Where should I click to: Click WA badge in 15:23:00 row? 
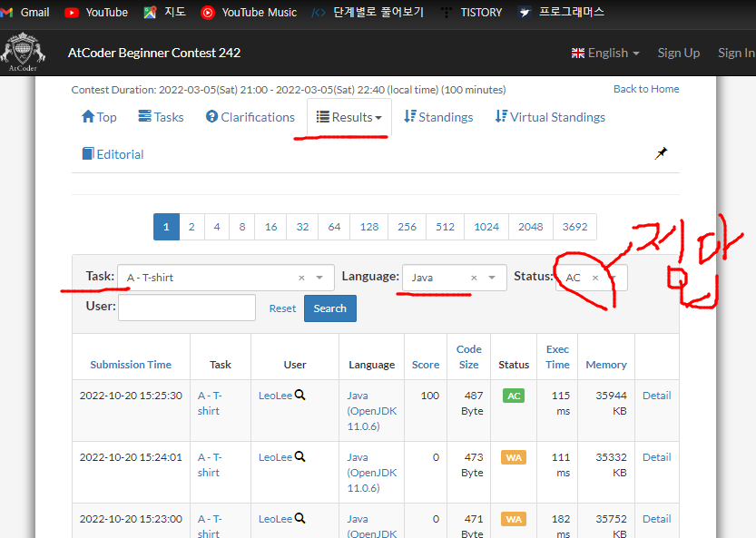click(514, 519)
